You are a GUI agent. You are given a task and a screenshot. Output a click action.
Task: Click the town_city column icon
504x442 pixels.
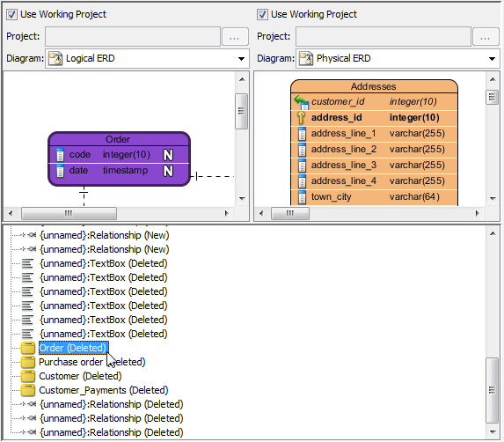point(302,197)
